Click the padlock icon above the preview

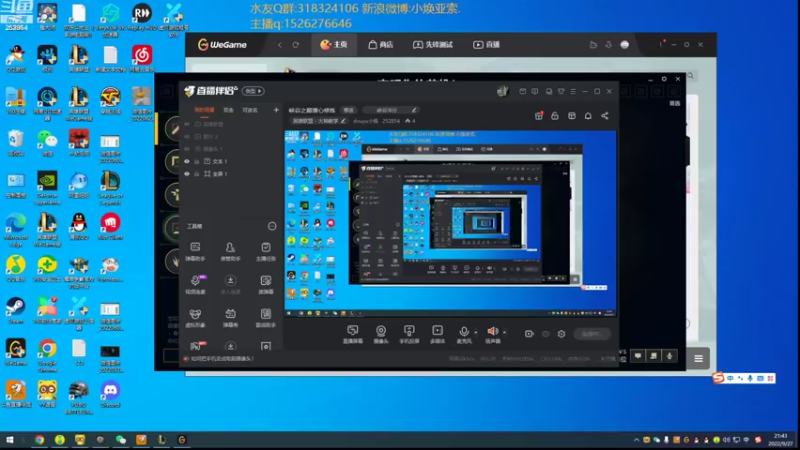coord(555,116)
